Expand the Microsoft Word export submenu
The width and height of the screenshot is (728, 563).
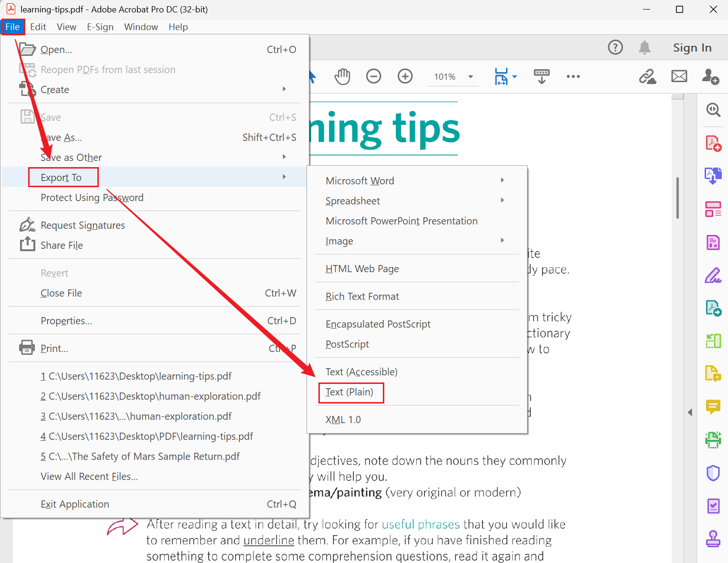502,181
